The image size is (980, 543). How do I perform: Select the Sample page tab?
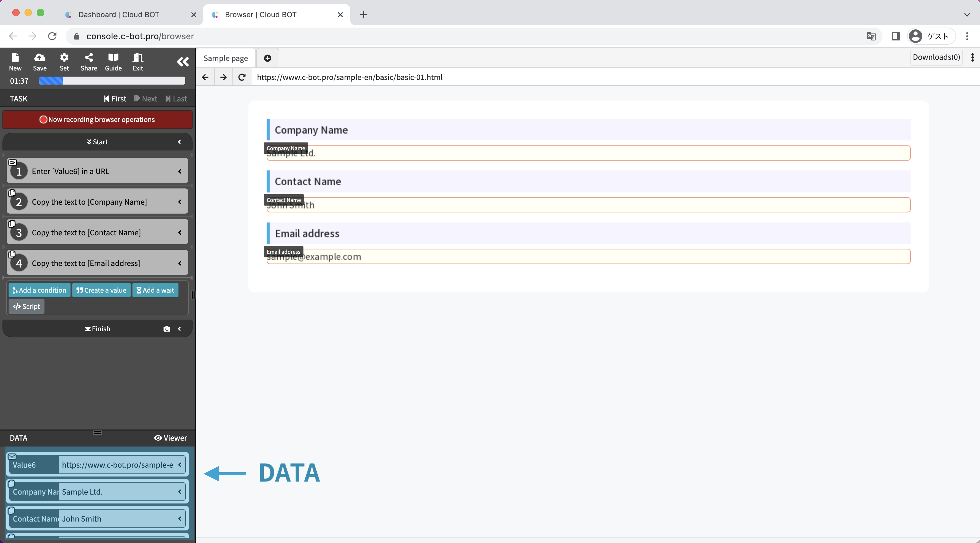pos(226,58)
